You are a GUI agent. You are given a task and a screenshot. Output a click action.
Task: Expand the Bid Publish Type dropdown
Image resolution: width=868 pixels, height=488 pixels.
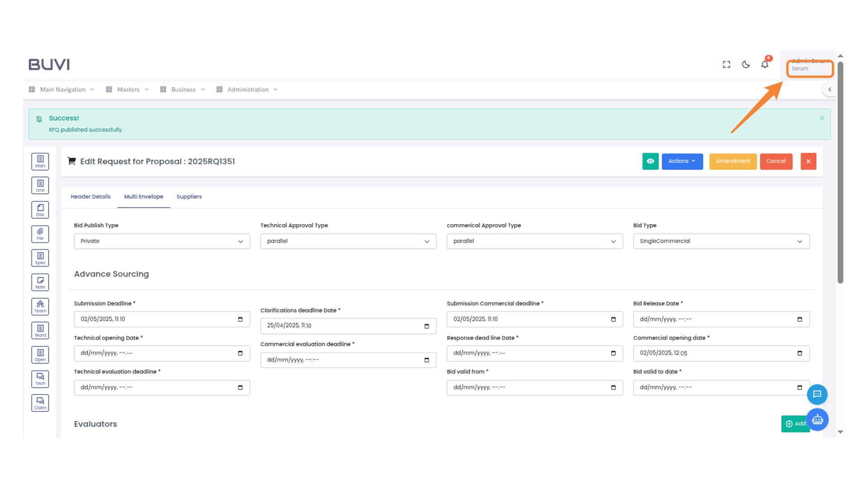click(x=162, y=241)
